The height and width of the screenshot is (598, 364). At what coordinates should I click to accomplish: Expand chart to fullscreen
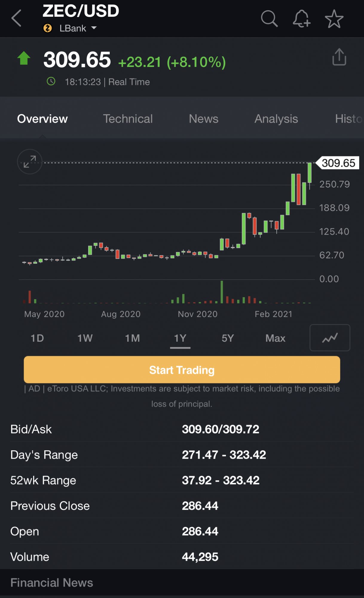[x=30, y=161]
